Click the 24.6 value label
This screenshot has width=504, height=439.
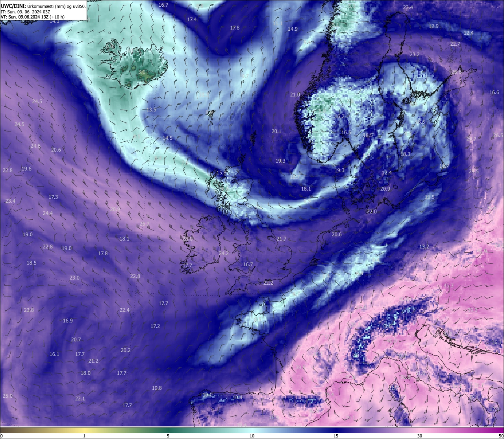(35, 146)
